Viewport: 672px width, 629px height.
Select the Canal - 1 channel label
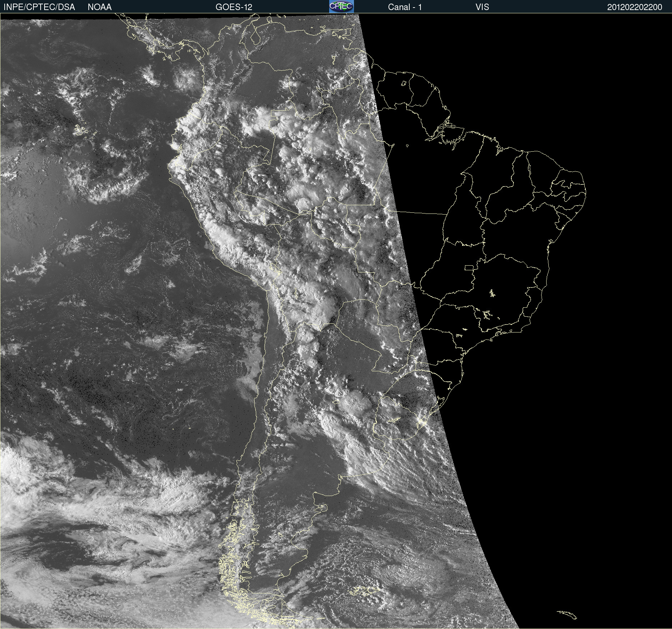(405, 7)
